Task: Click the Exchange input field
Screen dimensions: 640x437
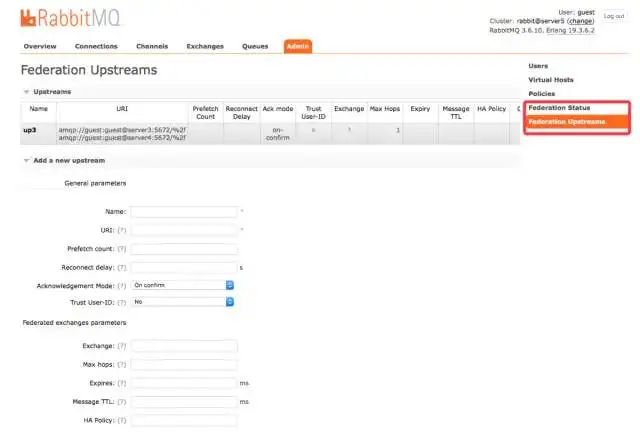Action: [x=184, y=346]
